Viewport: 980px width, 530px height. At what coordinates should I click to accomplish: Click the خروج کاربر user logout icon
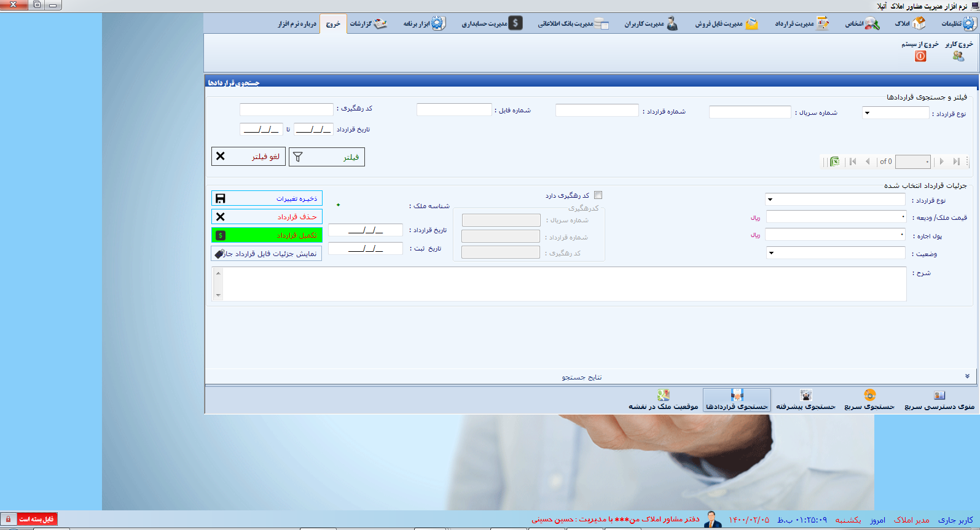958,56
